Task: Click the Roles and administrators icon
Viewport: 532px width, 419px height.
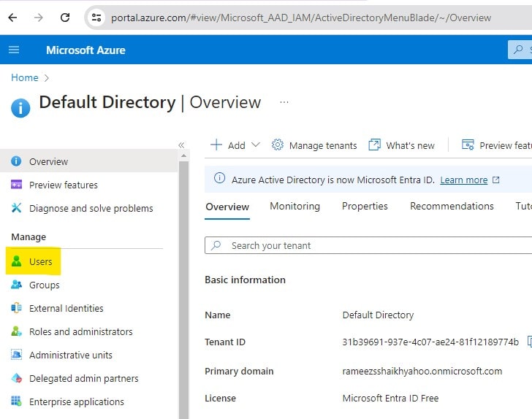Action: [x=16, y=331]
